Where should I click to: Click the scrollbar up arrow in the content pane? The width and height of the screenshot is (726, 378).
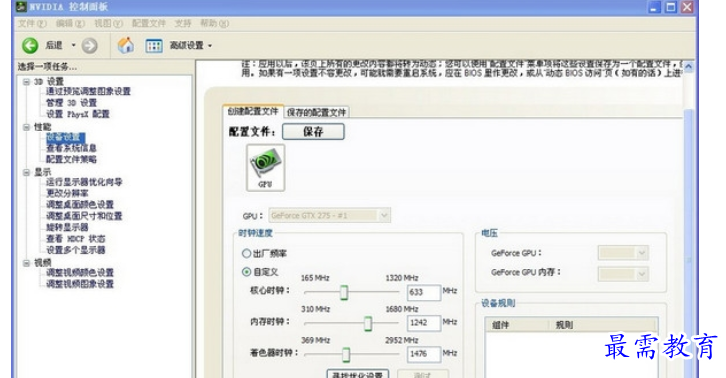click(x=688, y=67)
